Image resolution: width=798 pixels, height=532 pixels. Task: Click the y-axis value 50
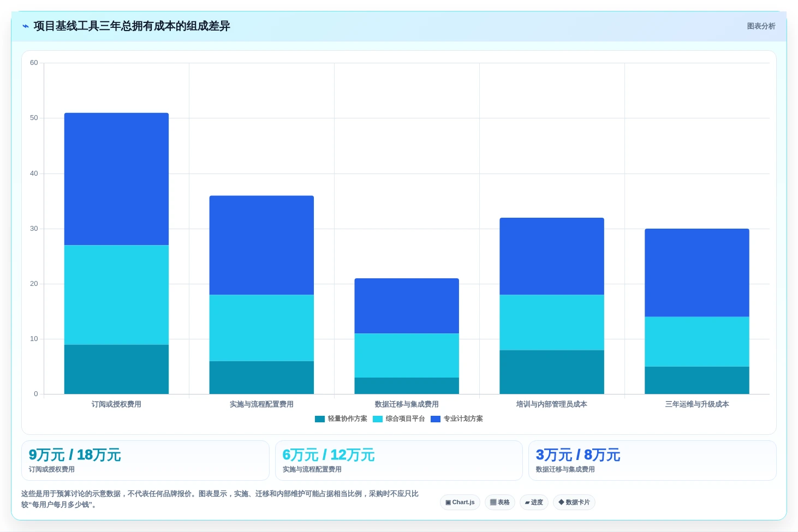pos(34,118)
